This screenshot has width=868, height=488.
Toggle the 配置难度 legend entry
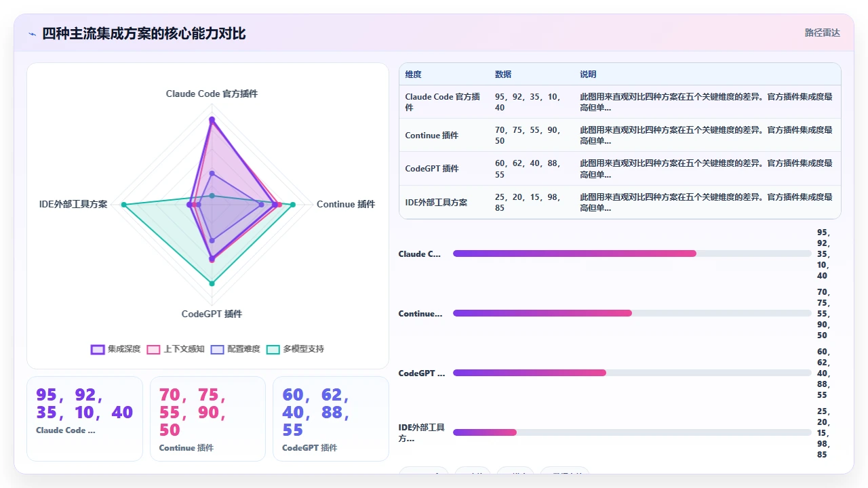pos(235,349)
